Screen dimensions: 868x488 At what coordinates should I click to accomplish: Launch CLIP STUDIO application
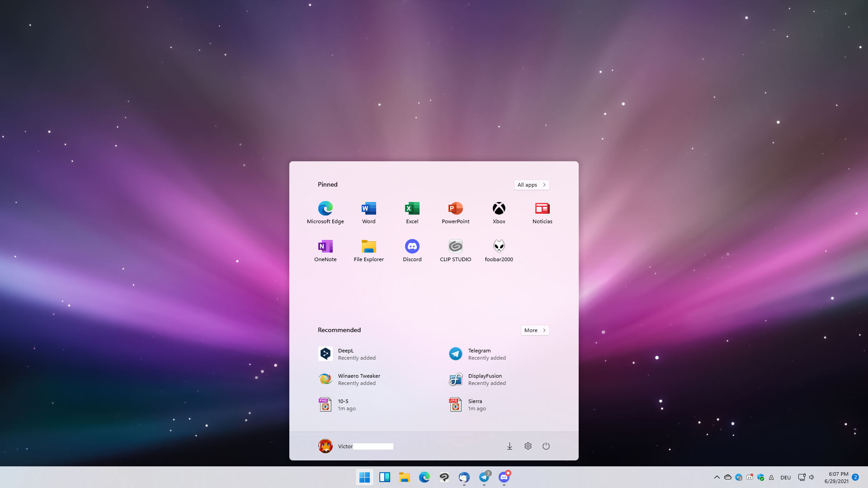pyautogui.click(x=455, y=246)
